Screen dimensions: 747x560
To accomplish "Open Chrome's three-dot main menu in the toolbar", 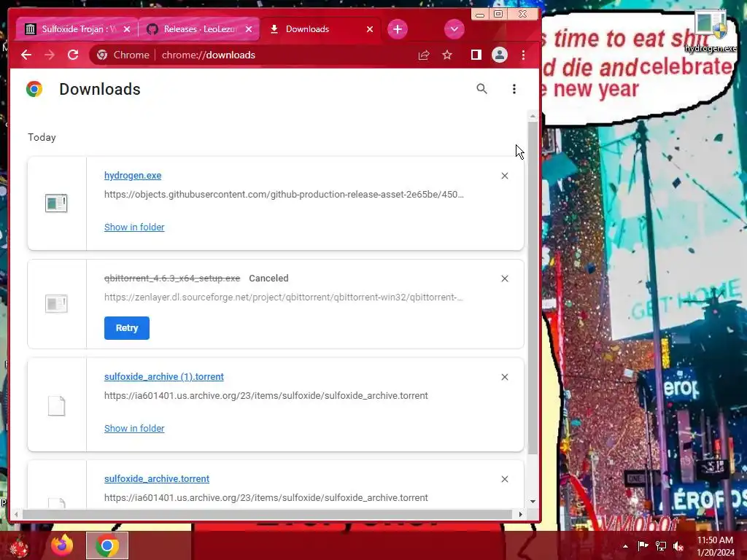I will 523,55.
